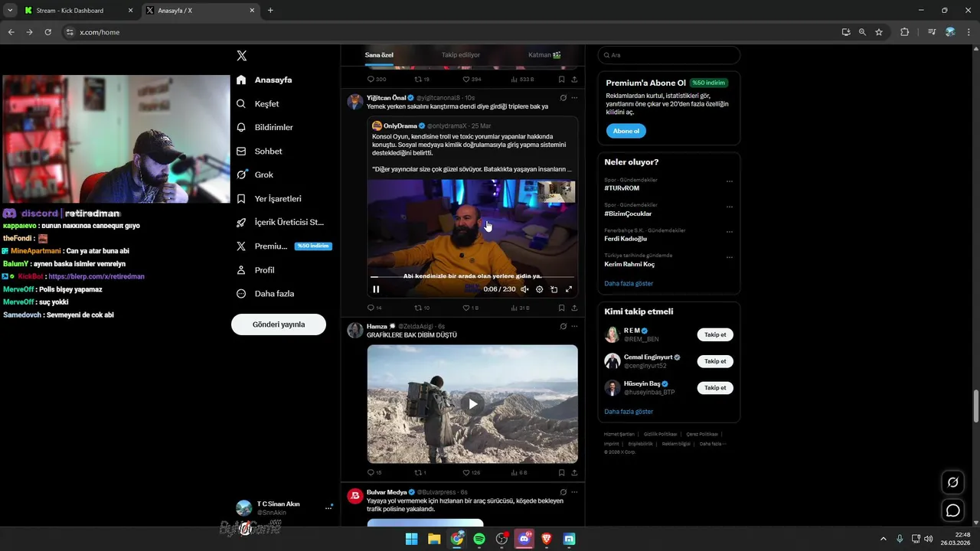Open the floating Grok button
980x551 pixels.
point(952,482)
